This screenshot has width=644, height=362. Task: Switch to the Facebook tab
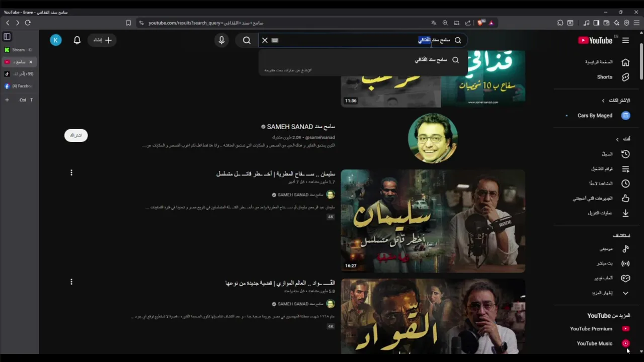click(19, 86)
